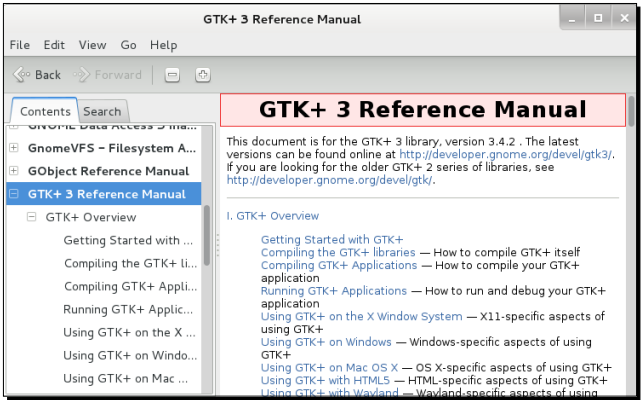Select Compiling GTK+ Applications in sidebar tree

128,286
